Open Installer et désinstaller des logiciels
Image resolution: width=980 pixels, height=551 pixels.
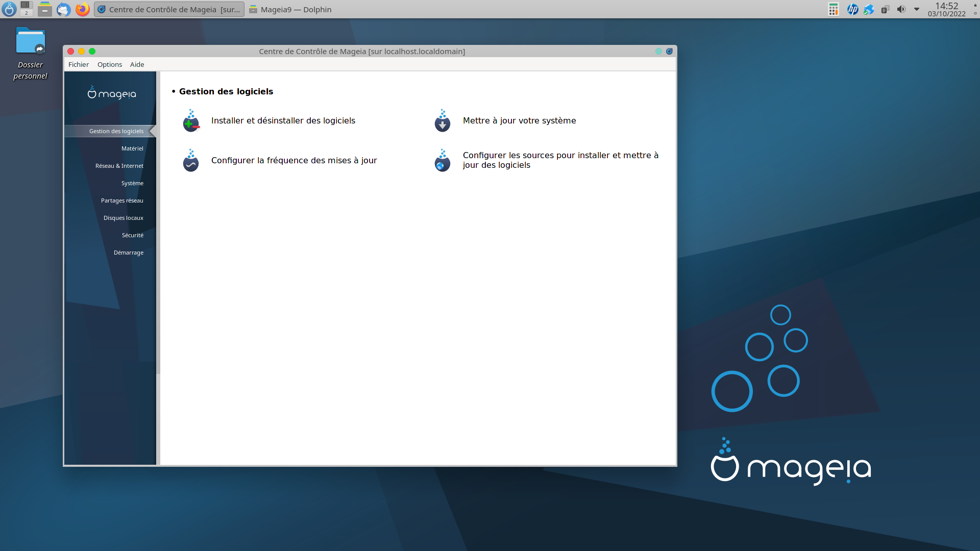pos(283,121)
